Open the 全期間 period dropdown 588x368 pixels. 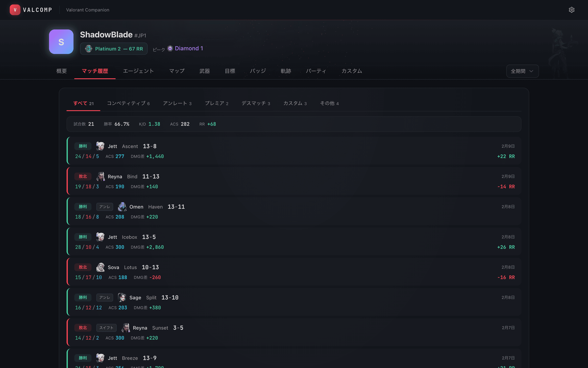(x=522, y=71)
